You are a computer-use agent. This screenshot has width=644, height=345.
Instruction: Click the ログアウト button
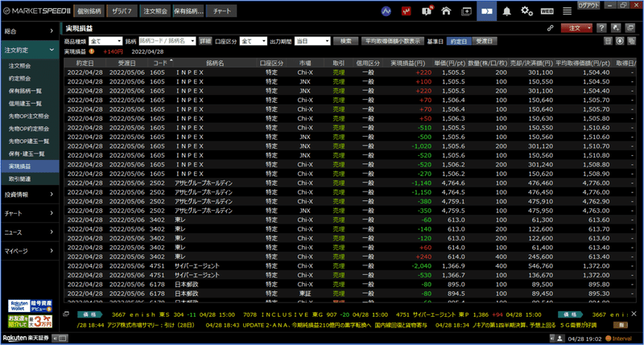(588, 6)
